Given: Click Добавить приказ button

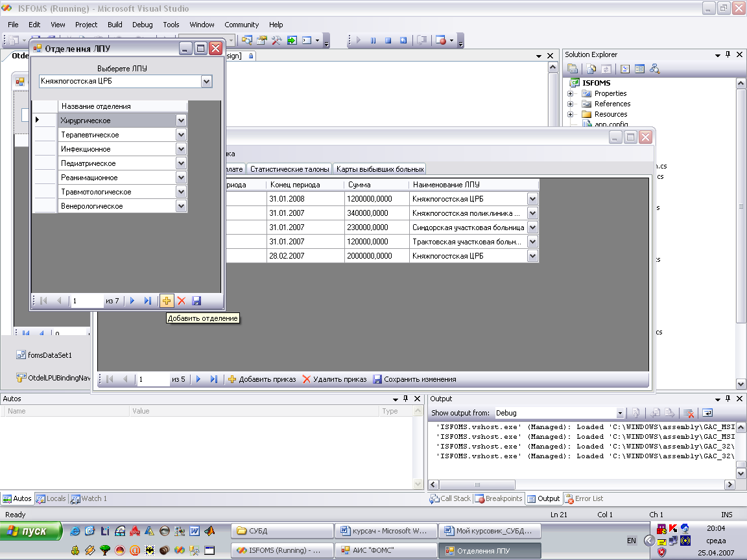Looking at the screenshot, I should pos(261,379).
